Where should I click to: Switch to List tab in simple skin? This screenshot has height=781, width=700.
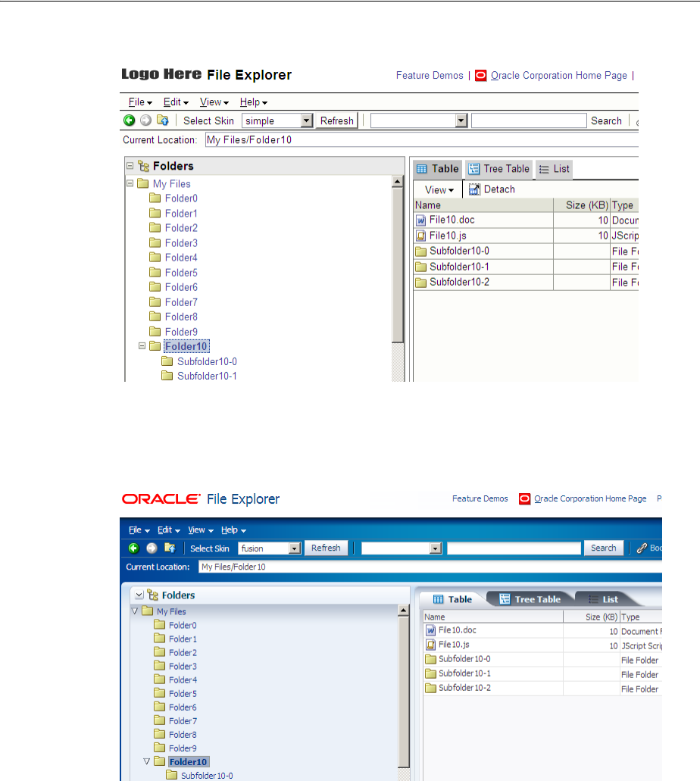555,169
